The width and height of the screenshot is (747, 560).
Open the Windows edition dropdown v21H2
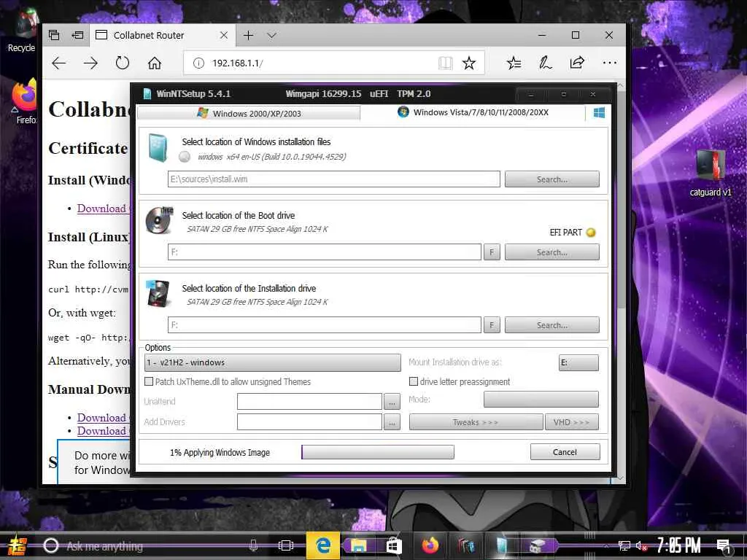[273, 362]
